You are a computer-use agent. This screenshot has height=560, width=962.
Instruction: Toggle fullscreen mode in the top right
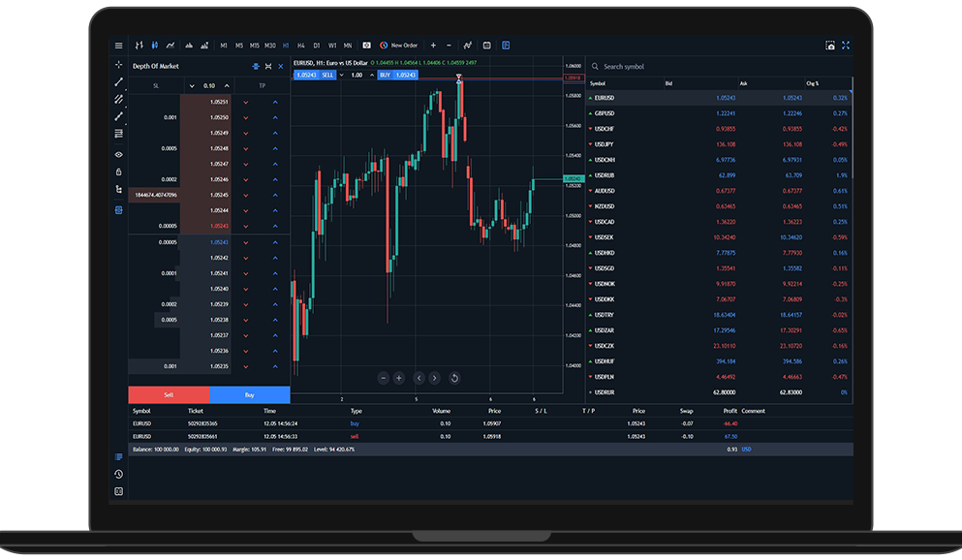[x=846, y=46]
